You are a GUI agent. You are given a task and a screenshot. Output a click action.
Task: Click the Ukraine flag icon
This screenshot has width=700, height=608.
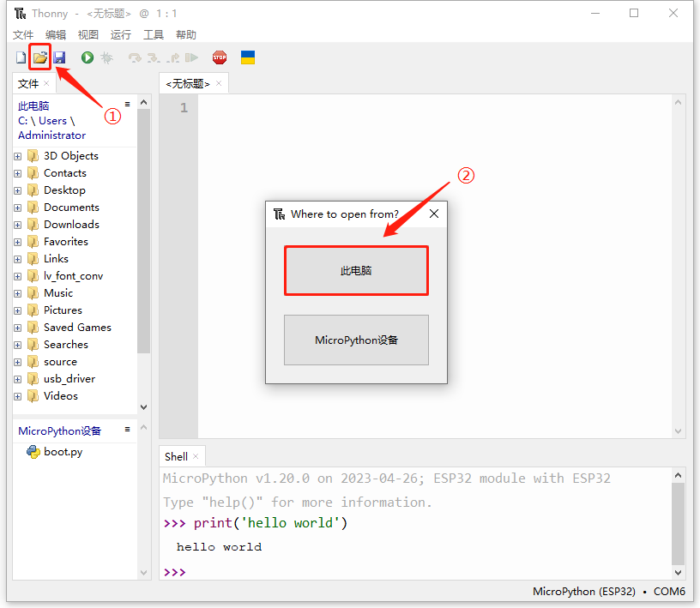[x=248, y=57]
